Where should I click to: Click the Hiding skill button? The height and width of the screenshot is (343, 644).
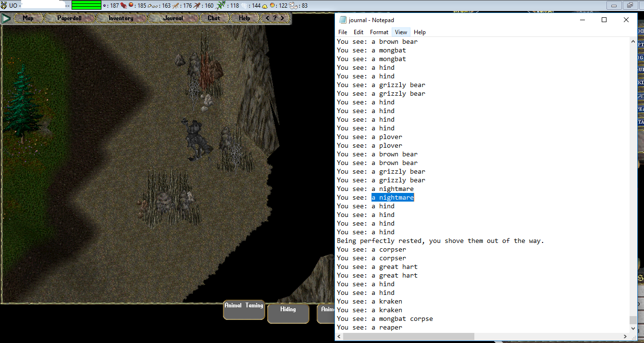(x=288, y=313)
